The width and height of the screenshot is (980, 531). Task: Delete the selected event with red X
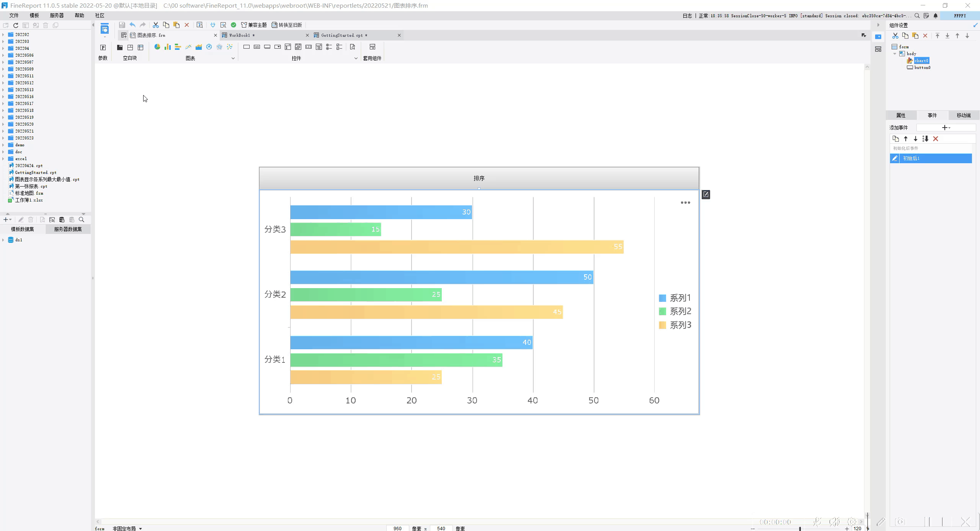(936, 139)
